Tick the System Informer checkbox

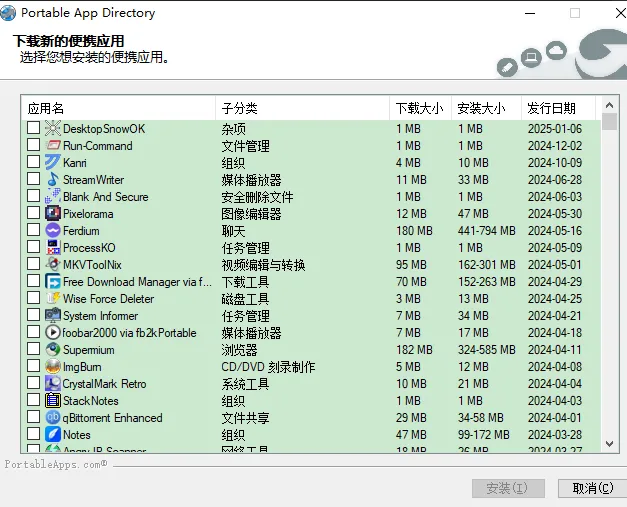click(34, 315)
